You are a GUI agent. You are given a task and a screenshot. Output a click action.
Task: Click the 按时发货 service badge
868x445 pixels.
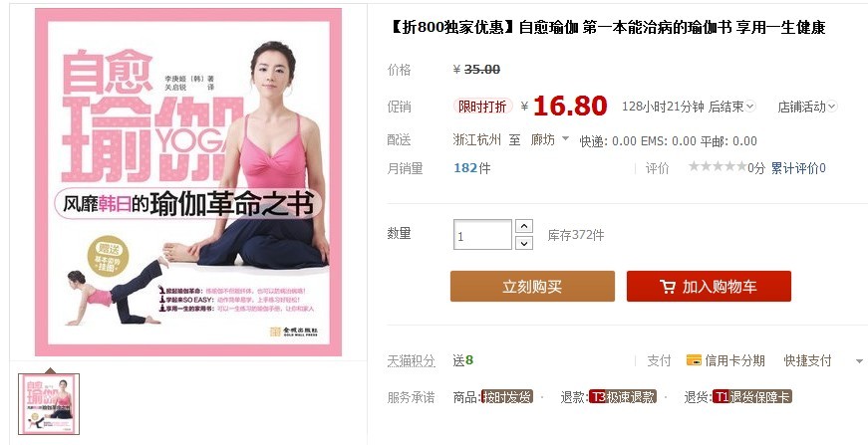click(x=507, y=396)
